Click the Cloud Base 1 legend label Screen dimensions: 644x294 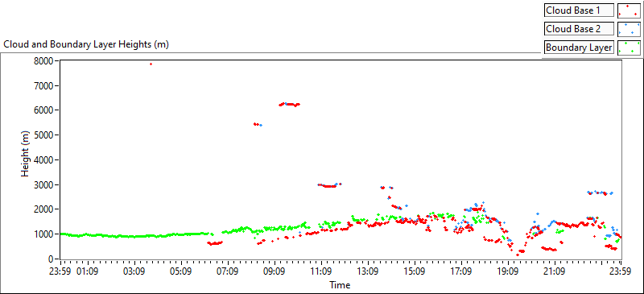click(x=579, y=10)
